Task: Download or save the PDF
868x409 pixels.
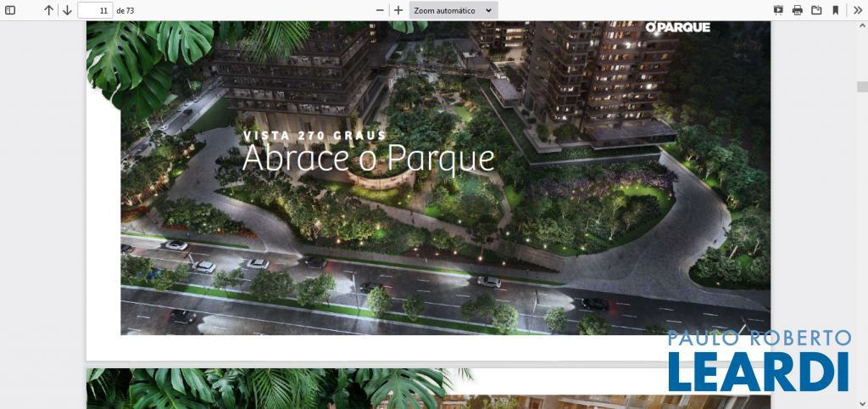Action: pyautogui.click(x=816, y=10)
